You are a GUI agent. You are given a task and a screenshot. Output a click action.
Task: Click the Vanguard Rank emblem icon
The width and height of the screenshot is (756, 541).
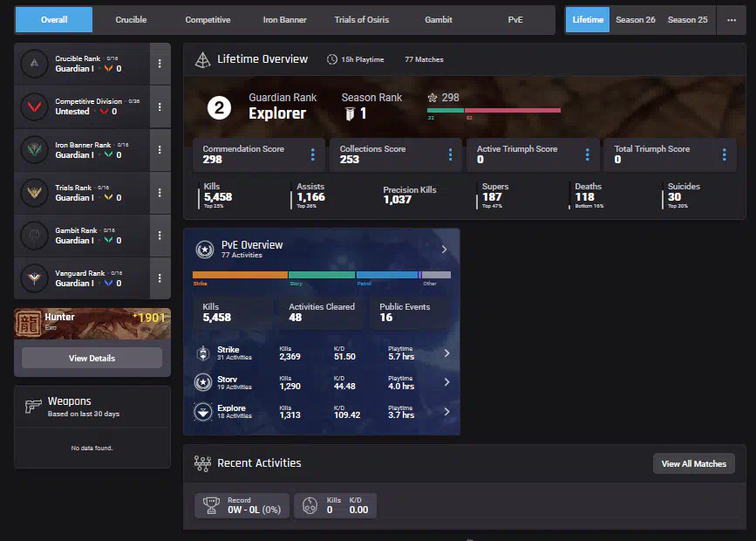34,278
